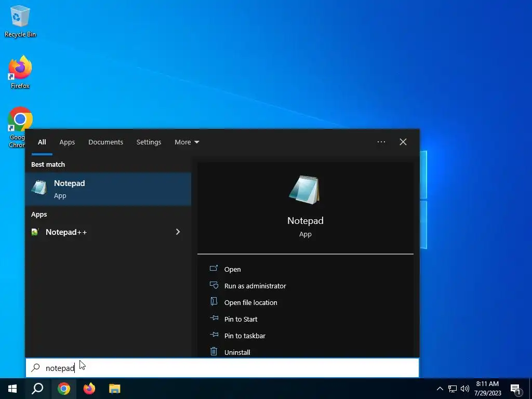The width and height of the screenshot is (532, 399).
Task: Click the large Notepad icon in preview pane
Action: (x=304, y=190)
